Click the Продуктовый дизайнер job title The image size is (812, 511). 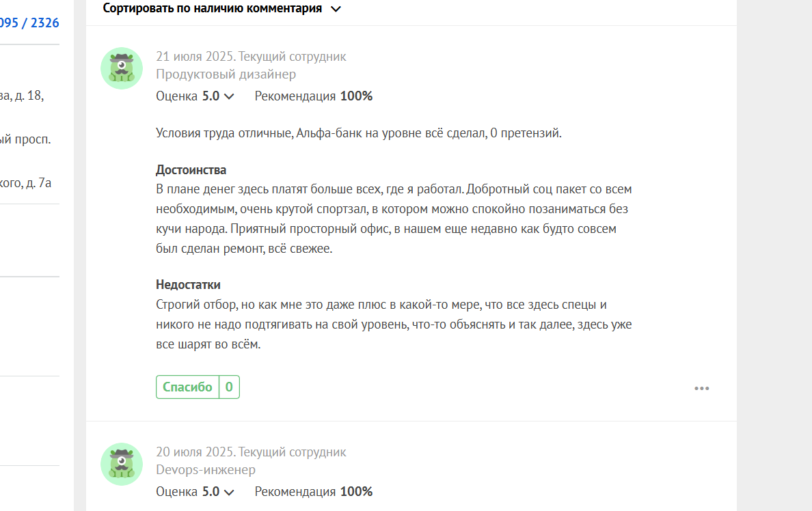coord(226,74)
